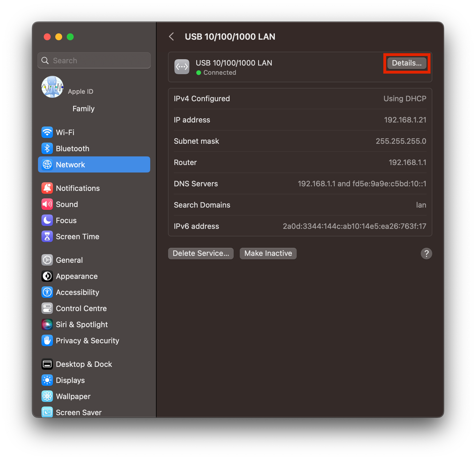This screenshot has height=460, width=476.
Task: Select the Control Centre icon
Action: [x=47, y=308]
